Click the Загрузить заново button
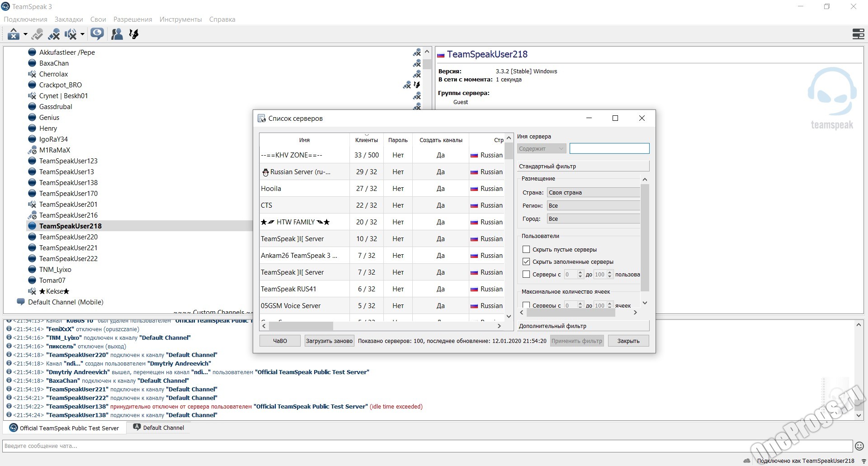Screen dimensions: 868x466 (x=329, y=341)
